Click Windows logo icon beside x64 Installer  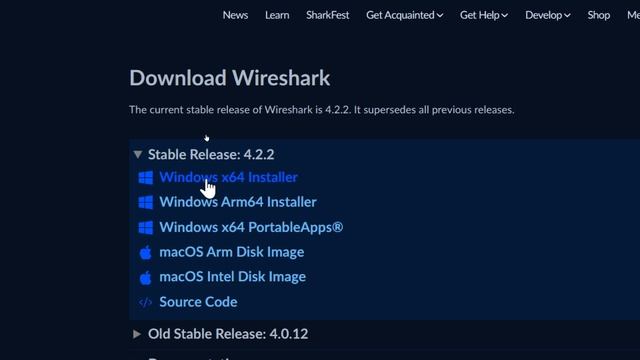[146, 178]
